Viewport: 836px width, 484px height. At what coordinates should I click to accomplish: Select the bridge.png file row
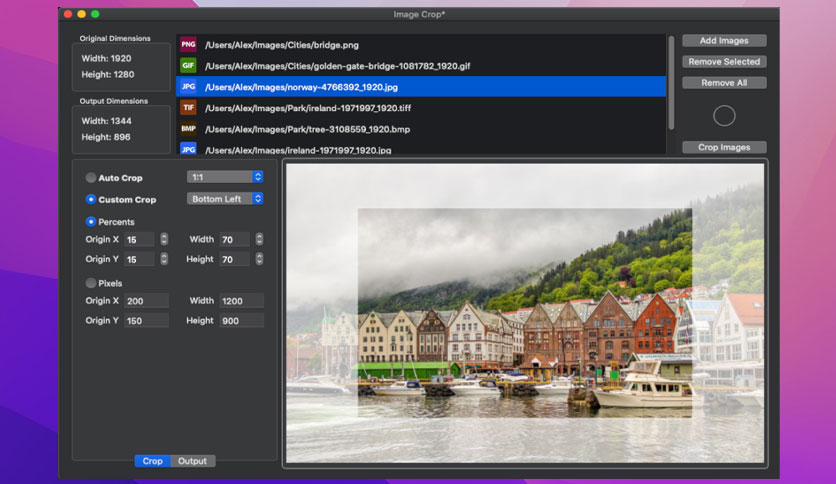tap(421, 45)
